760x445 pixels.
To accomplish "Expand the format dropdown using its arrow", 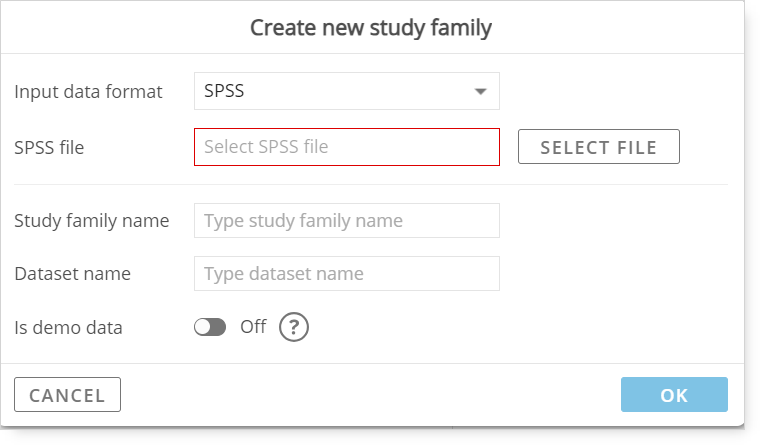I will [x=480, y=91].
